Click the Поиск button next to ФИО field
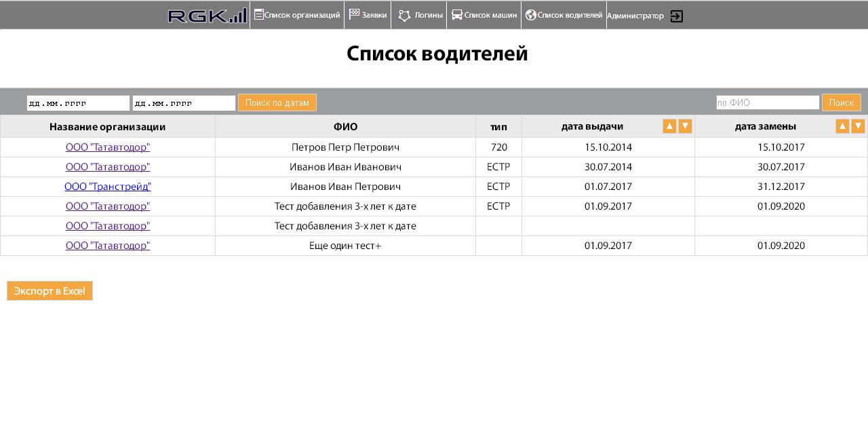Viewport: 868px width, 439px height. (842, 102)
